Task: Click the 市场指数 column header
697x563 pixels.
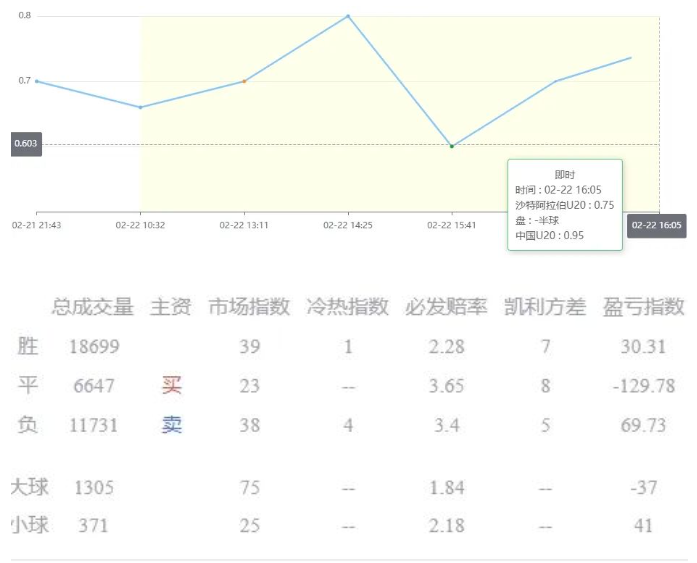Action: 249,307
